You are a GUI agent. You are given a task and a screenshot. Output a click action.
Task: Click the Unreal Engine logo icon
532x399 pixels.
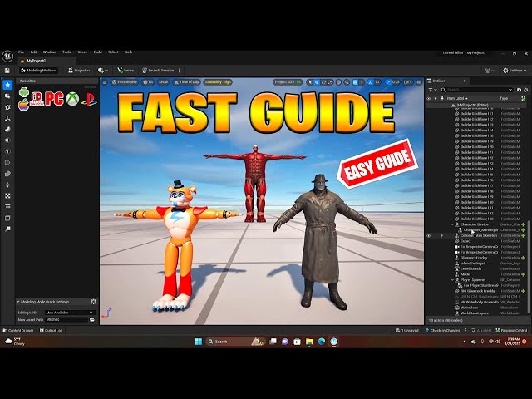click(x=7, y=56)
